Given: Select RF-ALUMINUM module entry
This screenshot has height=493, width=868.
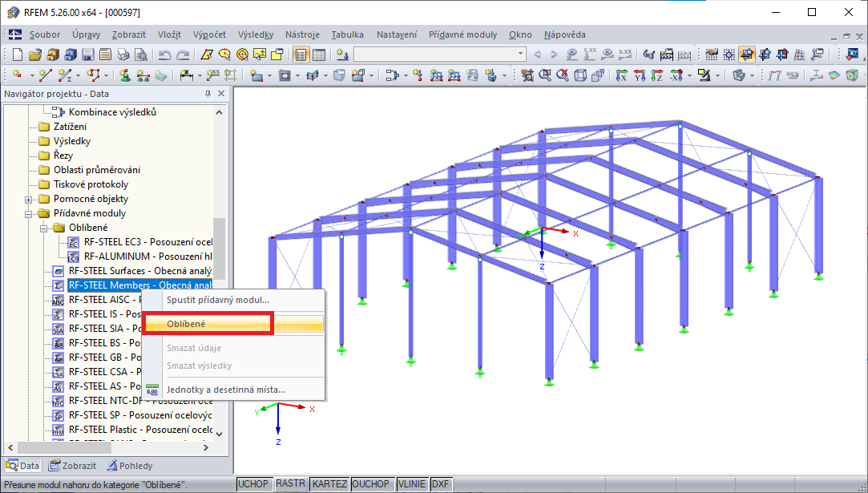Looking at the screenshot, I should tap(147, 257).
